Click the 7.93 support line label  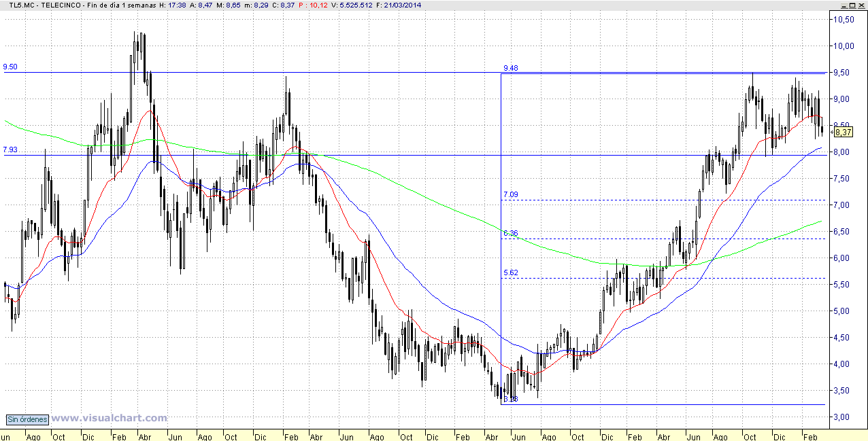pyautogui.click(x=10, y=149)
